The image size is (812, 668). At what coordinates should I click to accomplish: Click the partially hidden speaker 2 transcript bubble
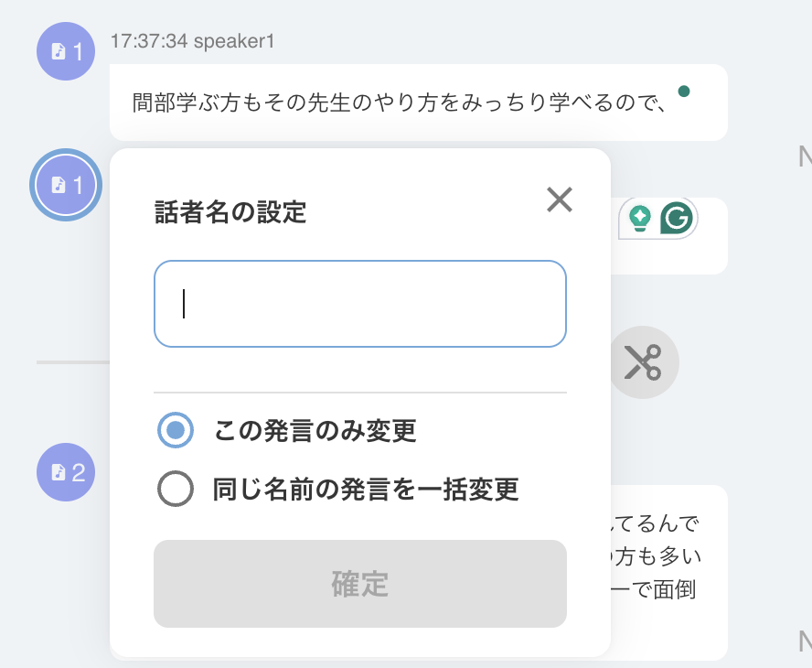(669, 572)
